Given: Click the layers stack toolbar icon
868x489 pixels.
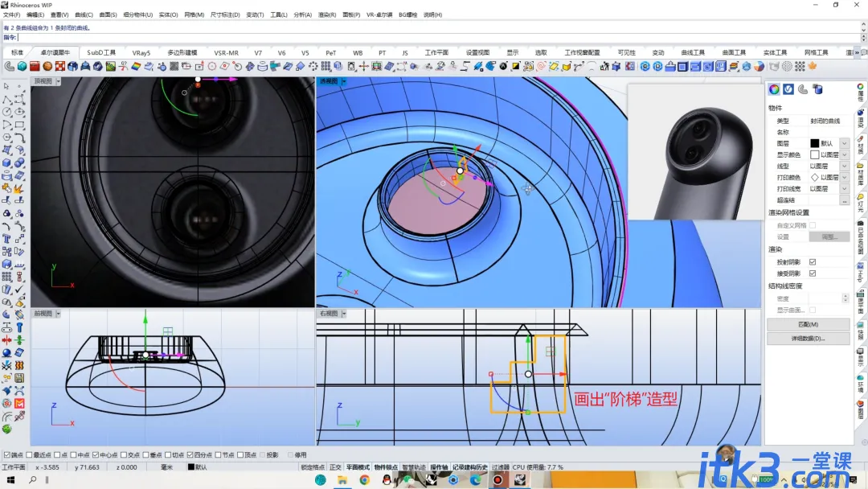Looking at the screenshot, I should point(734,67).
